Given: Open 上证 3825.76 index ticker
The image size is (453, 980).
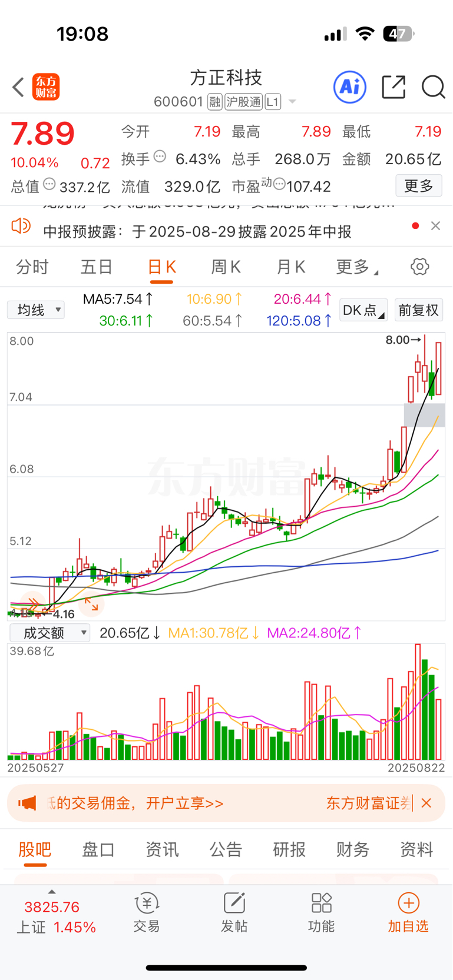Looking at the screenshot, I should click(x=56, y=917).
